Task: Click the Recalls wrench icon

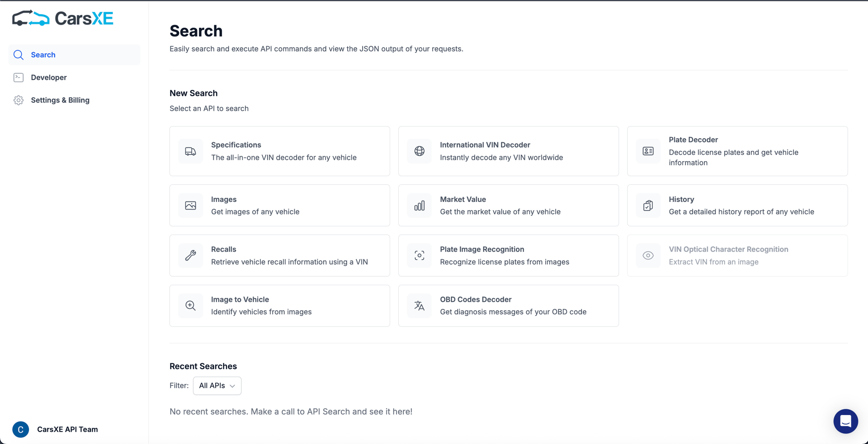Action: (x=190, y=255)
